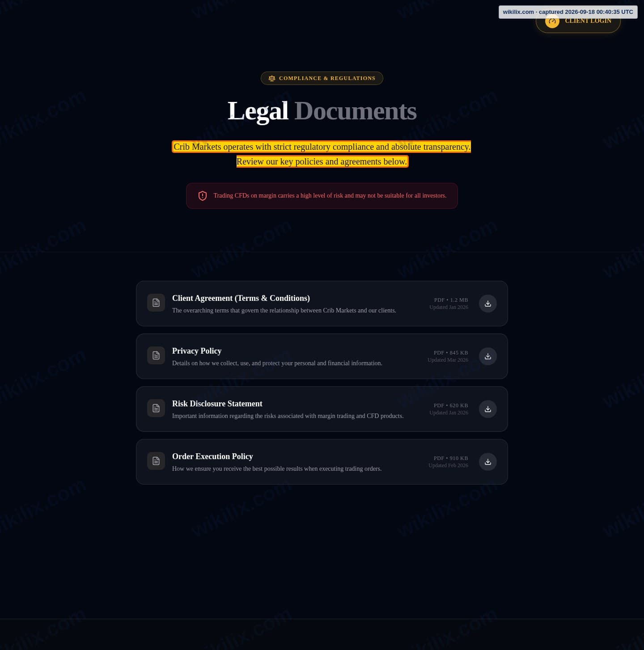Open the Privacy Policy title
Viewport: 644px width, 650px height.
[197, 351]
